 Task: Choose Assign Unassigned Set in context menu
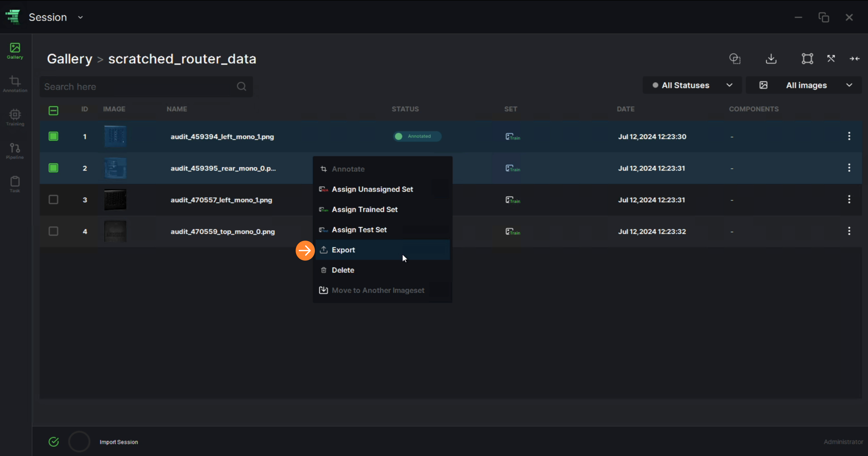coord(382,189)
